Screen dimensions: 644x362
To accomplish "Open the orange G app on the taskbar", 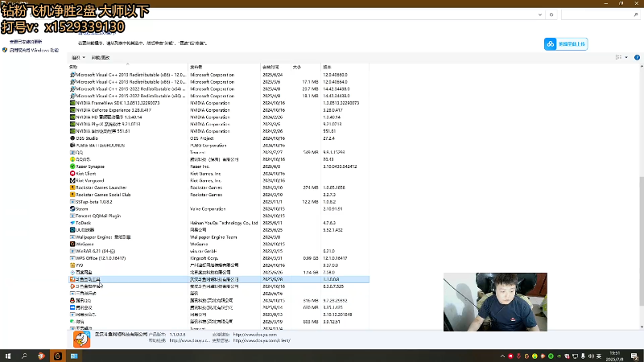I will point(57,356).
